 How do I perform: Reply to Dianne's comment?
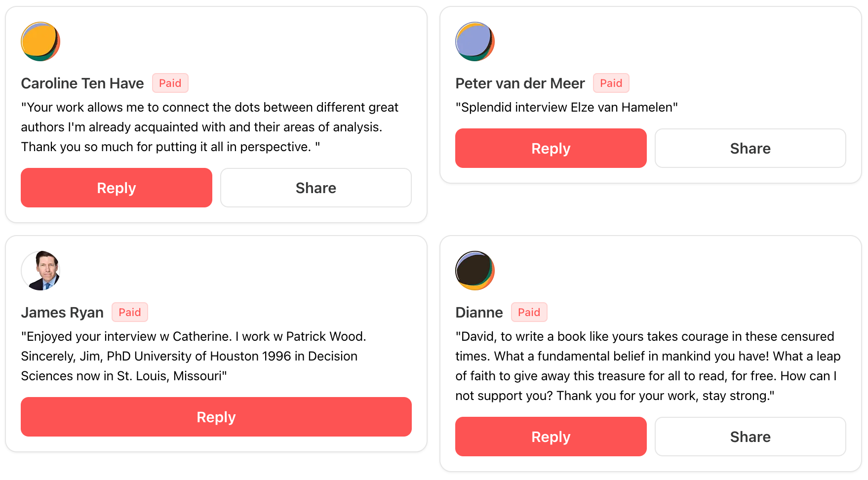551,437
